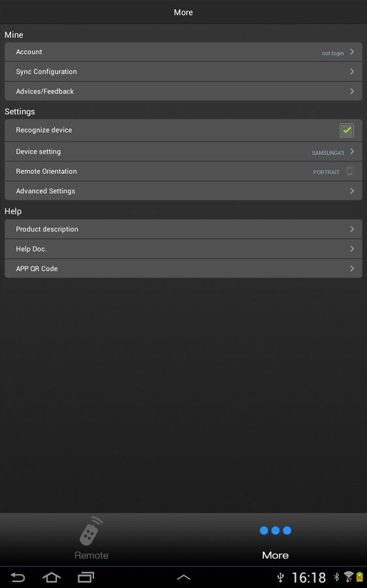This screenshot has height=588, width=367.
Task: Tap the USB connection status icon
Action: click(x=280, y=578)
